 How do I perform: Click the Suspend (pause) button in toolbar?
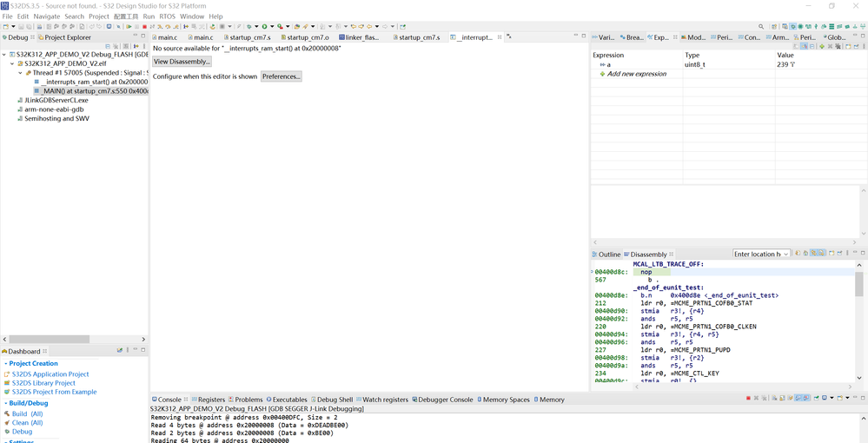tap(136, 27)
